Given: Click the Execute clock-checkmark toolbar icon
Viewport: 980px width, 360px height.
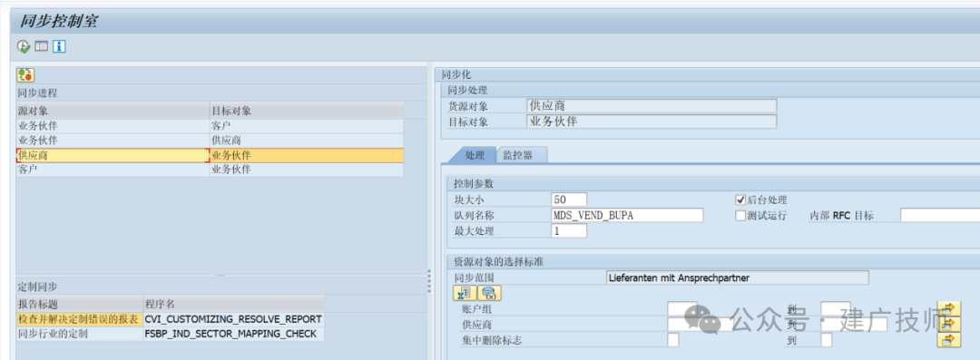Looking at the screenshot, I should tap(24, 46).
